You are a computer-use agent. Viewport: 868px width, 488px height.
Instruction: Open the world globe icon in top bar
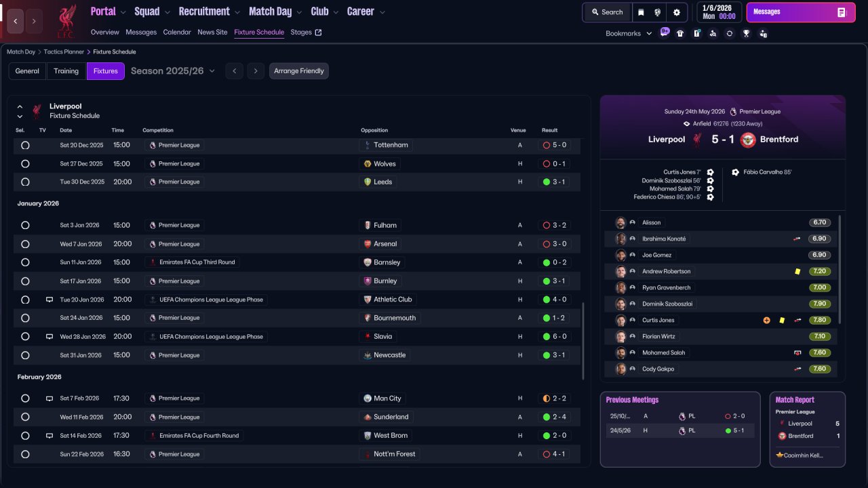click(x=658, y=12)
